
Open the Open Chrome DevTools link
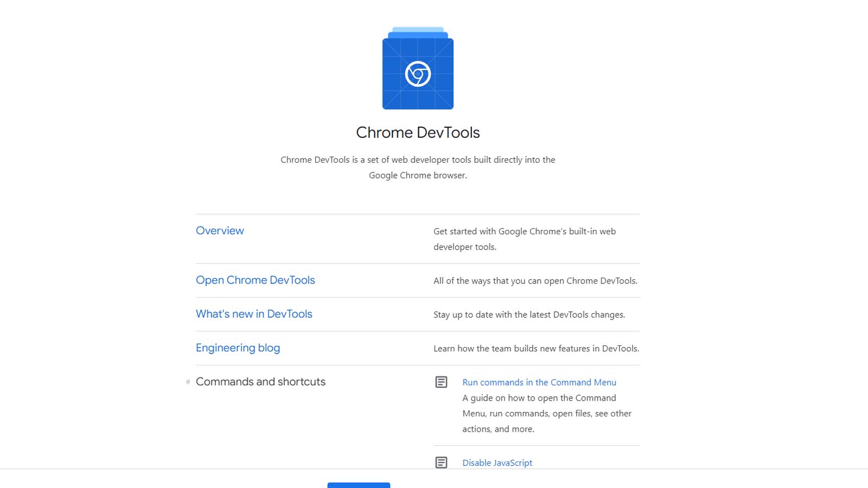(x=256, y=280)
